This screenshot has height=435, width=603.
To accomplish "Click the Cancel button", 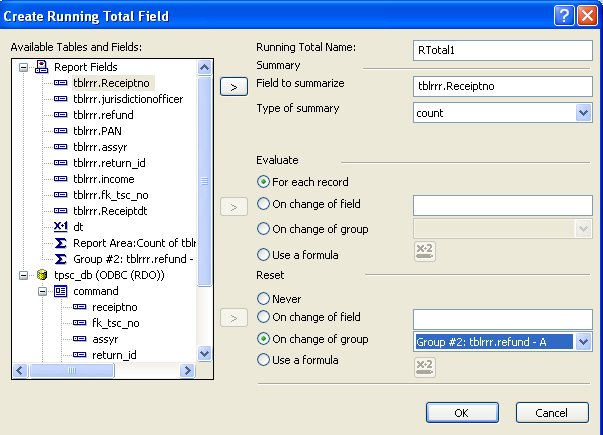I will pyautogui.click(x=551, y=412).
